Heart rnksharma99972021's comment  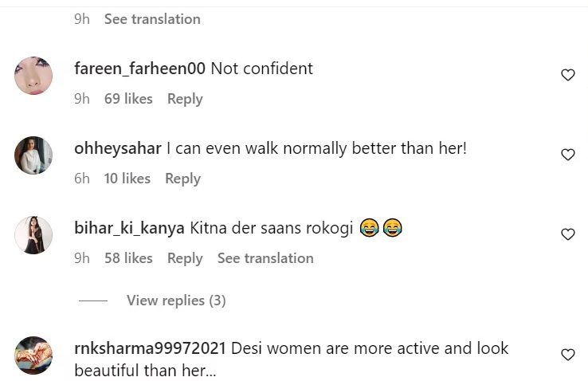[568, 355]
